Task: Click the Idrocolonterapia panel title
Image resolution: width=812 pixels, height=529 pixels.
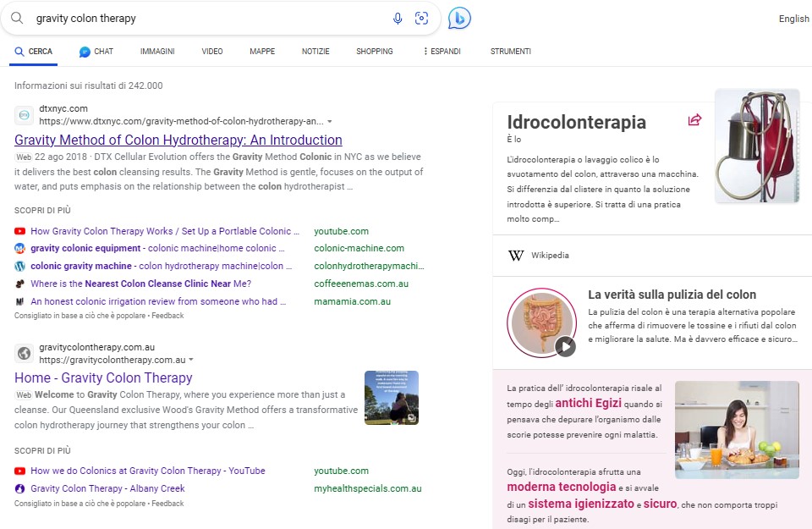Action: coord(576,122)
